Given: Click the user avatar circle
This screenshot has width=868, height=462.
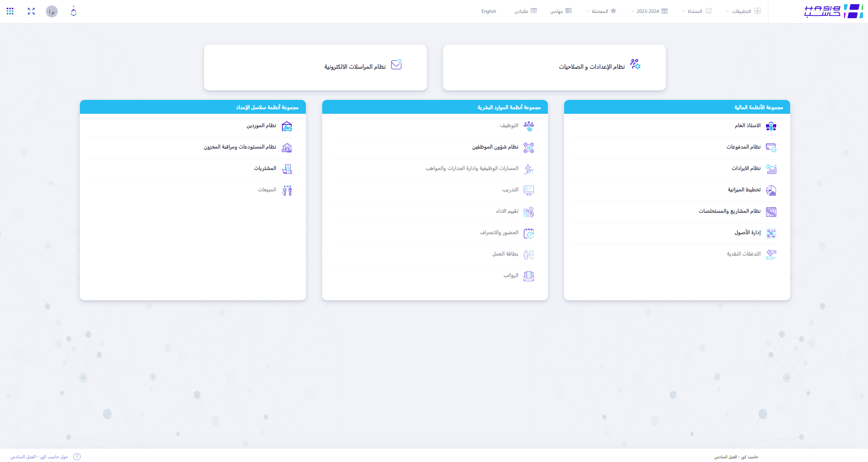Looking at the screenshot, I should (52, 12).
